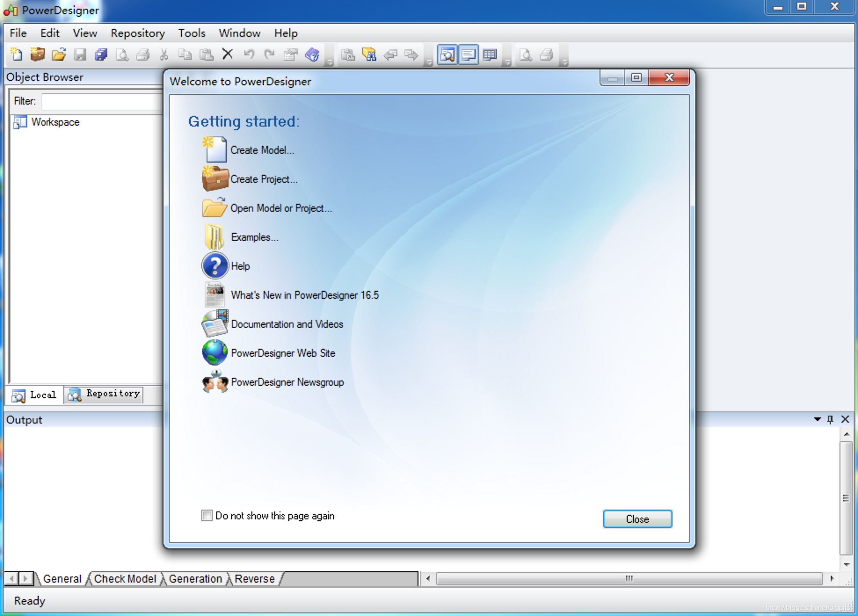
Task: Open toolbar options arrow at toolbar end
Action: pyautogui.click(x=564, y=63)
